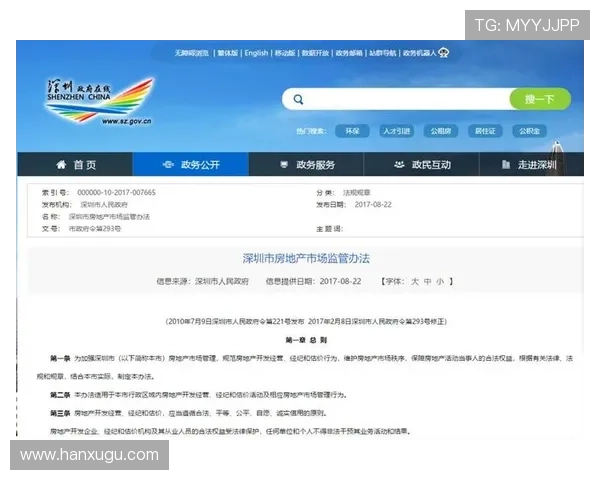Image resolution: width=600 pixels, height=480 pixels.
Task: Switch to 繁体版 version
Action: tap(228, 53)
